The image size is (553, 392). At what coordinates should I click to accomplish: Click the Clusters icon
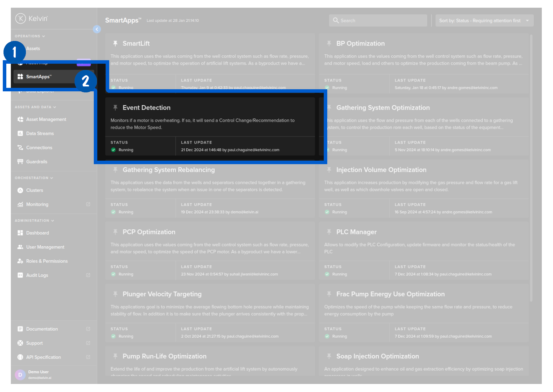click(20, 190)
